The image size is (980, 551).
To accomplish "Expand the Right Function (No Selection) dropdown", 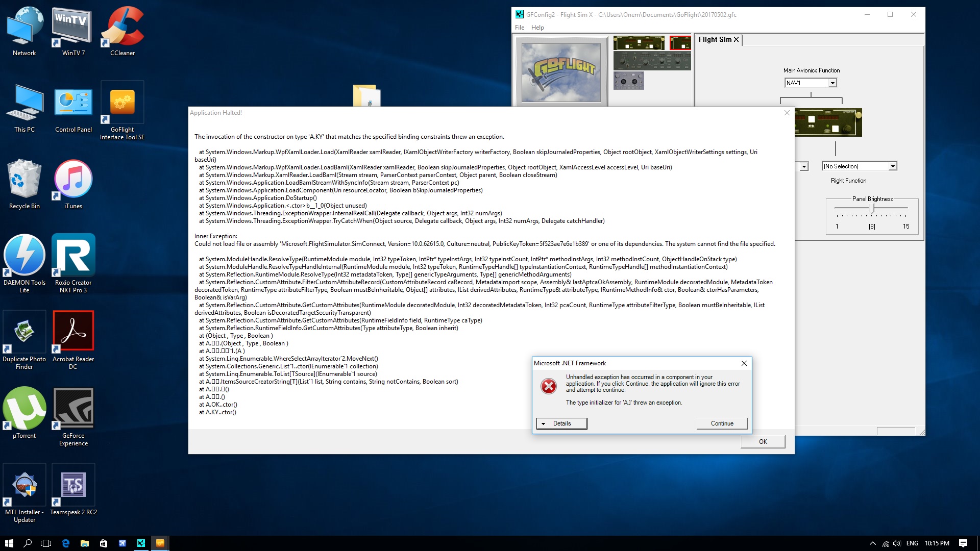I will click(893, 166).
